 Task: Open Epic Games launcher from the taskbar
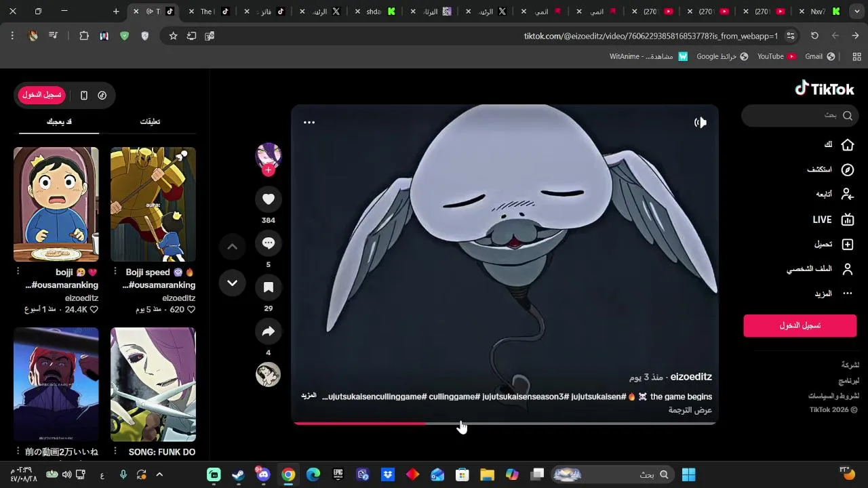338,474
